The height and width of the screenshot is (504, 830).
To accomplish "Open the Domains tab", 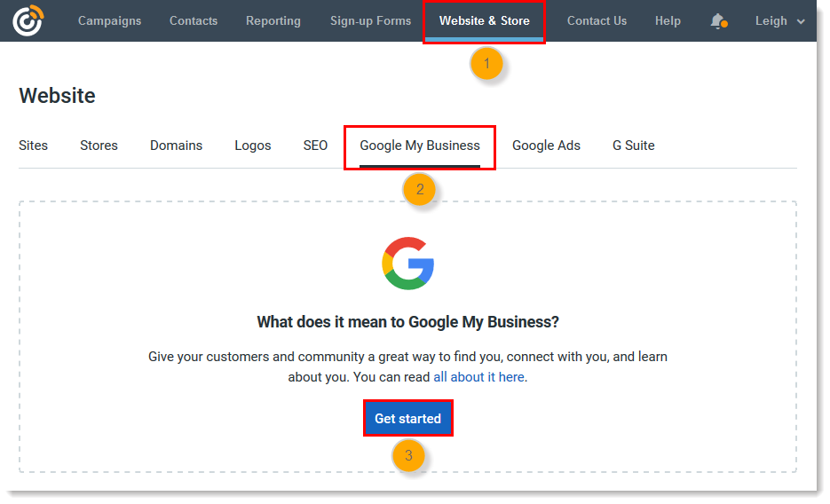I will [177, 146].
